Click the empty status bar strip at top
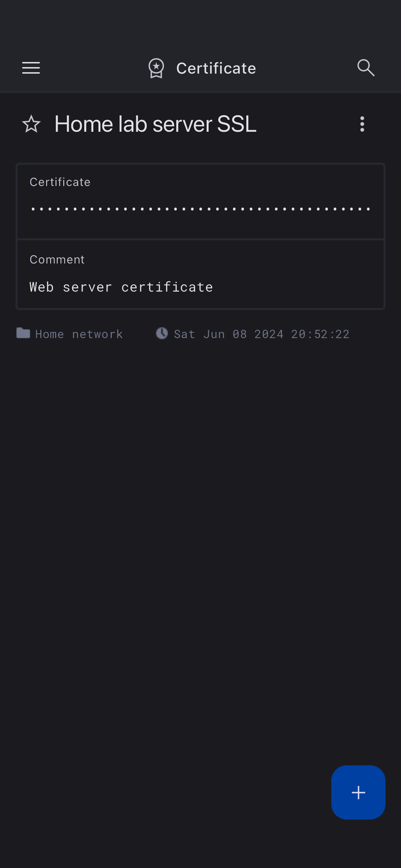 click(200, 20)
